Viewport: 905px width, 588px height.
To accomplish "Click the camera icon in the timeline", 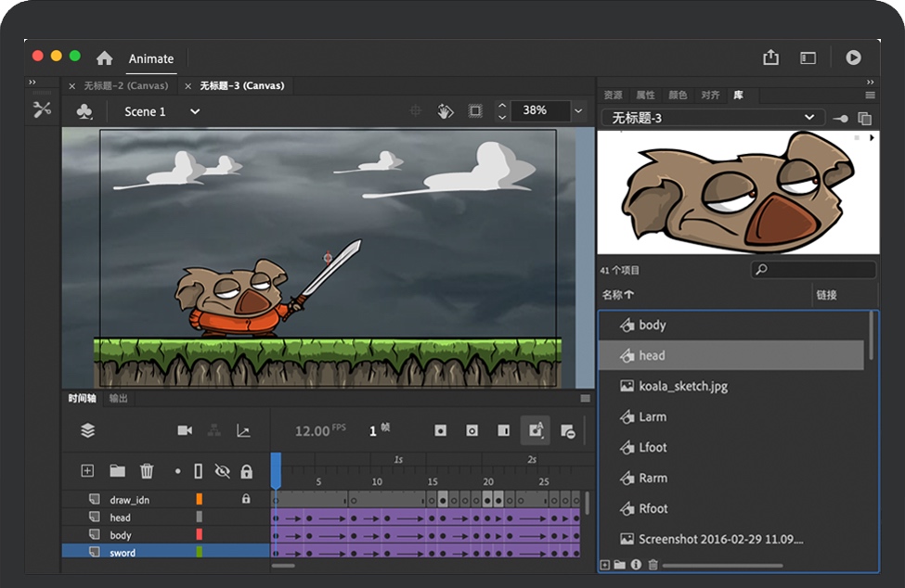I will click(185, 430).
